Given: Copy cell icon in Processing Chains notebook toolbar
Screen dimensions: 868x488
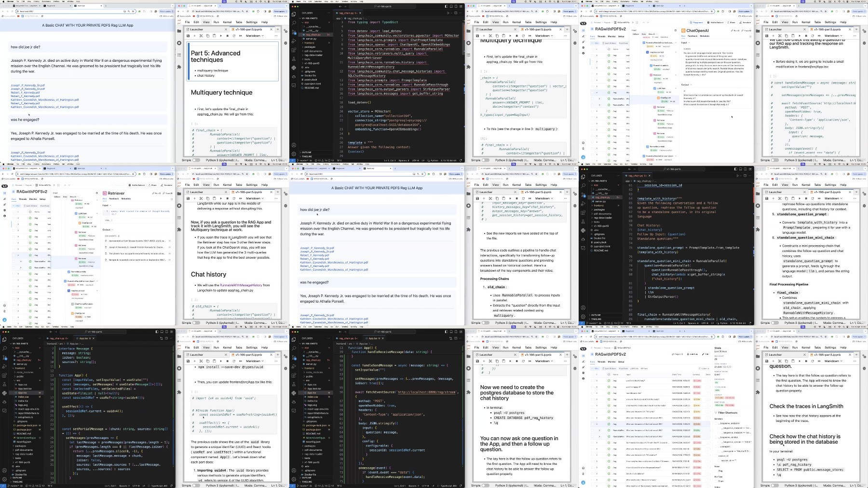Looking at the screenshot, I should click(497, 198).
